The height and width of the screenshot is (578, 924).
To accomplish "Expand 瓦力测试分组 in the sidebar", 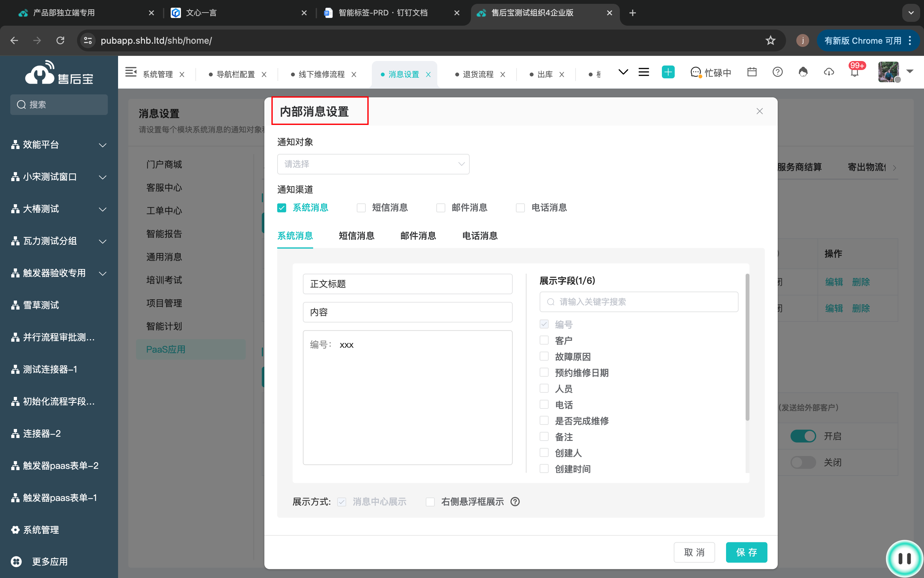I will point(102,241).
